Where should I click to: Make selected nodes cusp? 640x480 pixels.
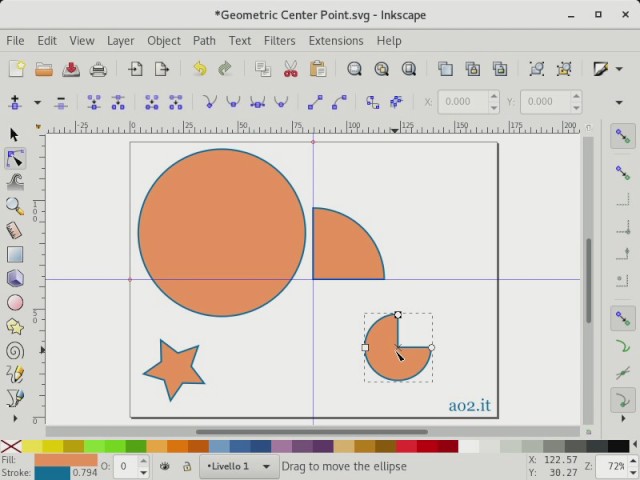coord(210,102)
